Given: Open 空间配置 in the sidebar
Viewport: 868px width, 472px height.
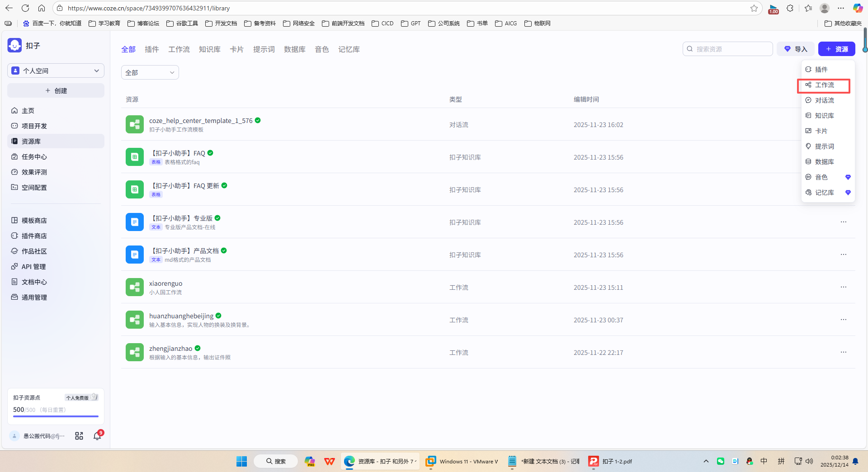Looking at the screenshot, I should click(56, 188).
